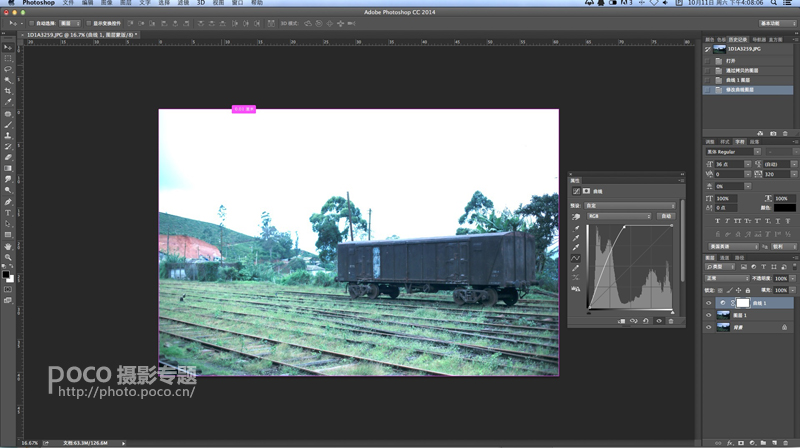Select the Clone Stamp tool

(8, 136)
